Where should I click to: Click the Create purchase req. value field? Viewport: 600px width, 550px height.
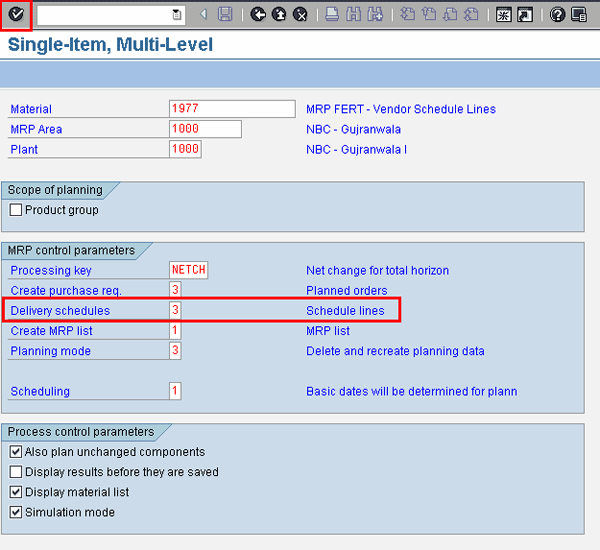[x=175, y=290]
